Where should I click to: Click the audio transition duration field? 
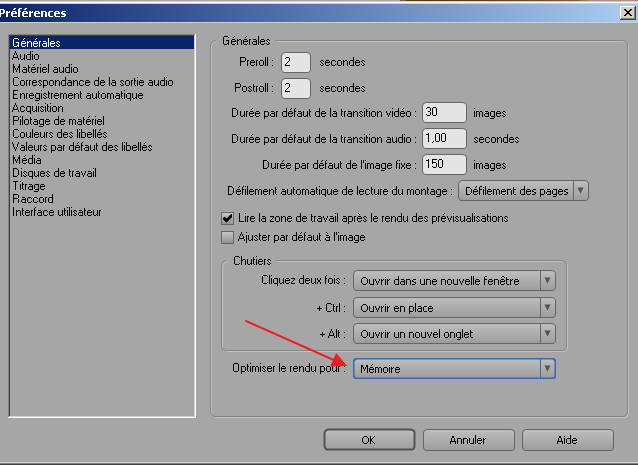pyautogui.click(x=444, y=138)
